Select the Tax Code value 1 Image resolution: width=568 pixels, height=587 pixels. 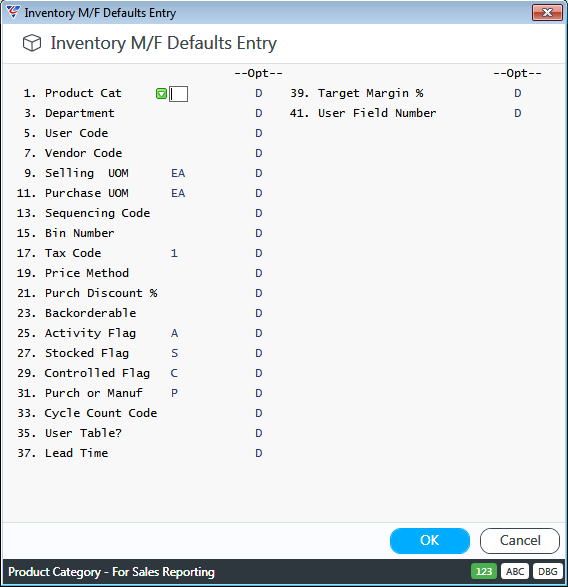coord(174,253)
